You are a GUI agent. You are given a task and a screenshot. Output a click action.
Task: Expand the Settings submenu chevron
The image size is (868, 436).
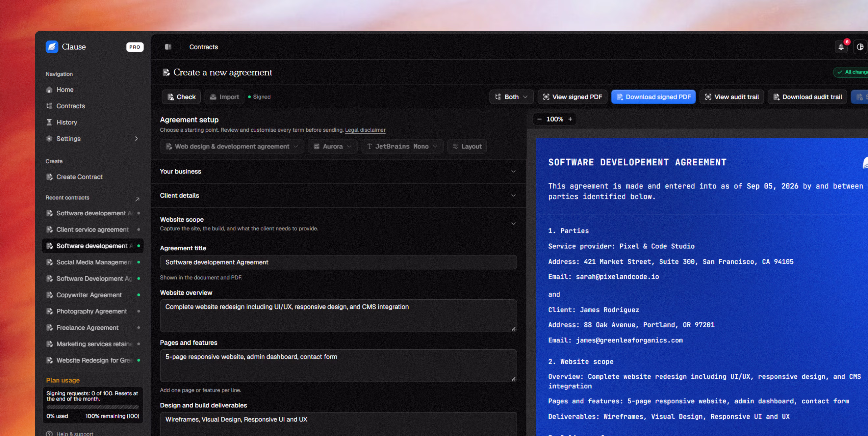coord(136,139)
